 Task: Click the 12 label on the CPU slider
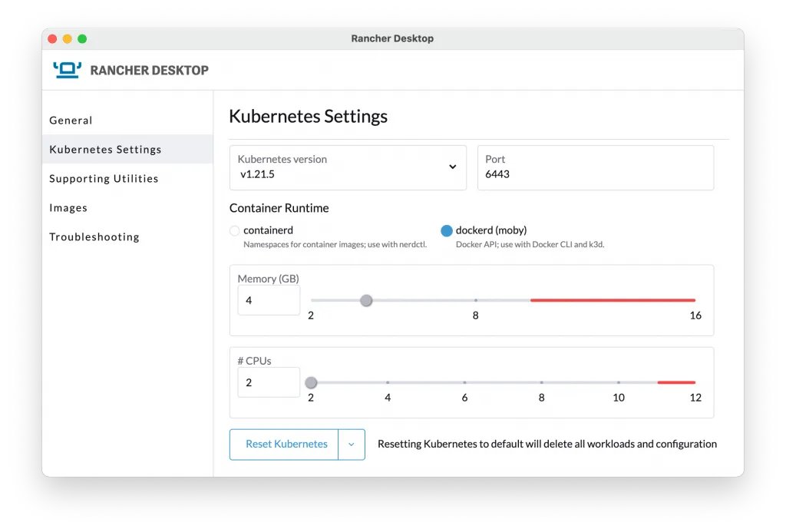point(695,398)
